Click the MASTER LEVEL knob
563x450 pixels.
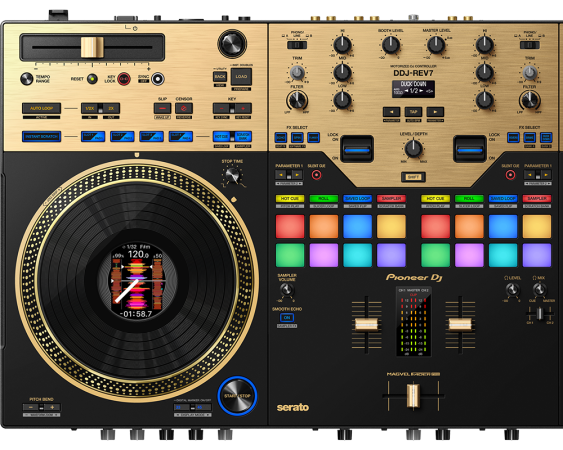pyautogui.click(x=436, y=45)
